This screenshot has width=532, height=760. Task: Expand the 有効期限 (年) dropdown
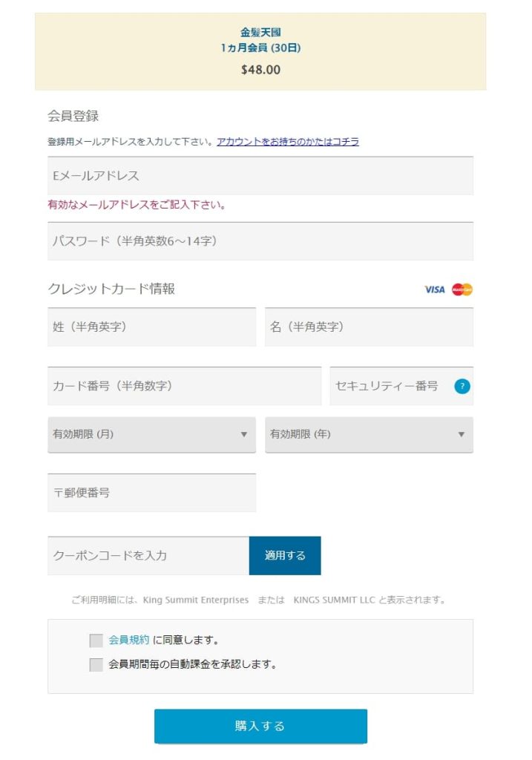[369, 435]
